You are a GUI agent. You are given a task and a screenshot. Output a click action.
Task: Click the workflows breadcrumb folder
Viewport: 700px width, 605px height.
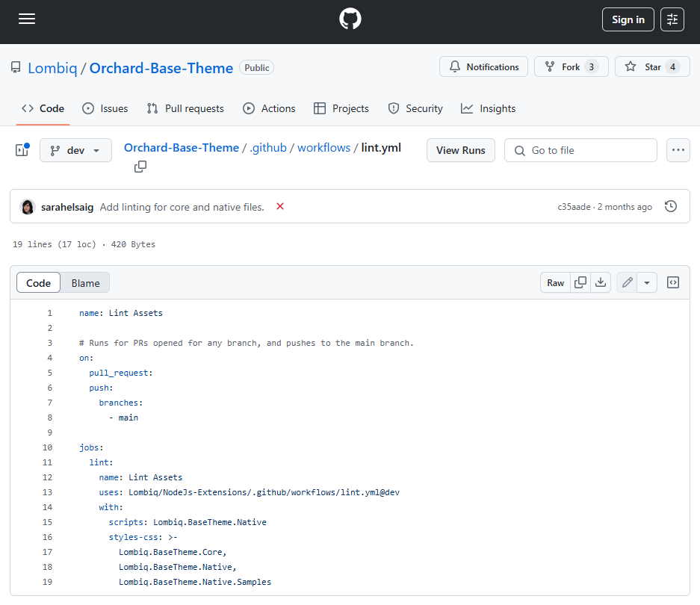(x=323, y=148)
